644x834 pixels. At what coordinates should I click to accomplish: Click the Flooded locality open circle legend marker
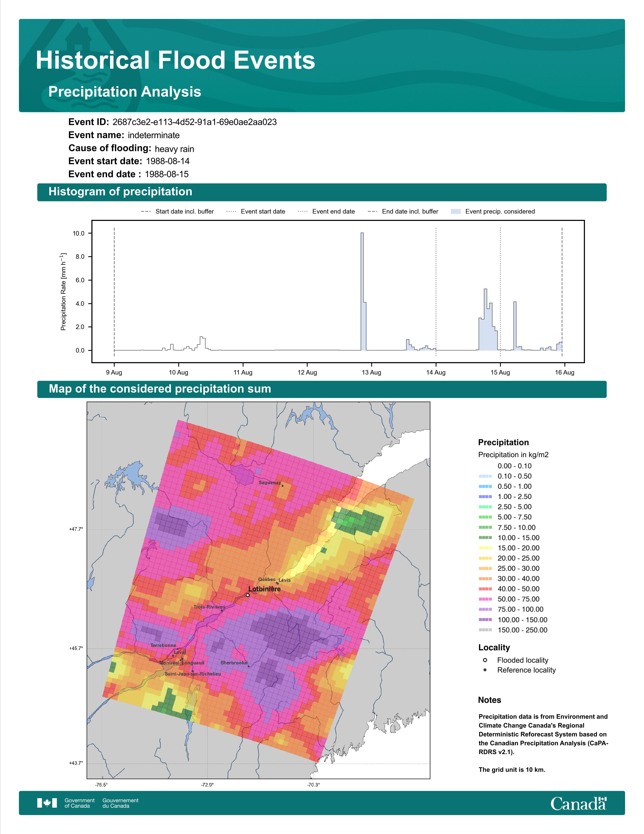click(x=485, y=660)
